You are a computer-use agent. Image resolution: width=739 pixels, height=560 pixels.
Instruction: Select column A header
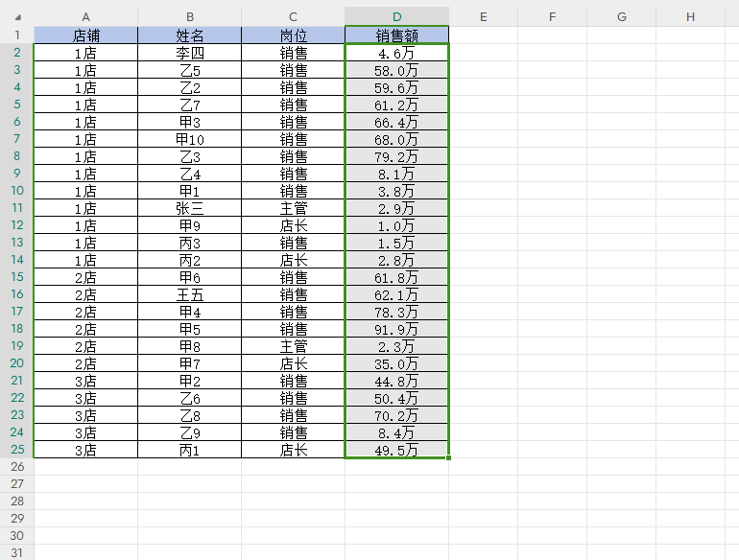click(x=85, y=17)
